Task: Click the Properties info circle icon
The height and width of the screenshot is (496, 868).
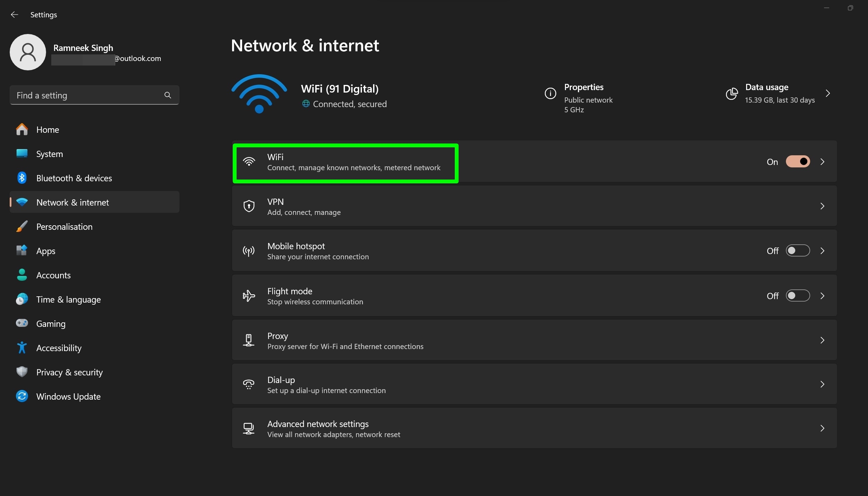Action: click(550, 93)
